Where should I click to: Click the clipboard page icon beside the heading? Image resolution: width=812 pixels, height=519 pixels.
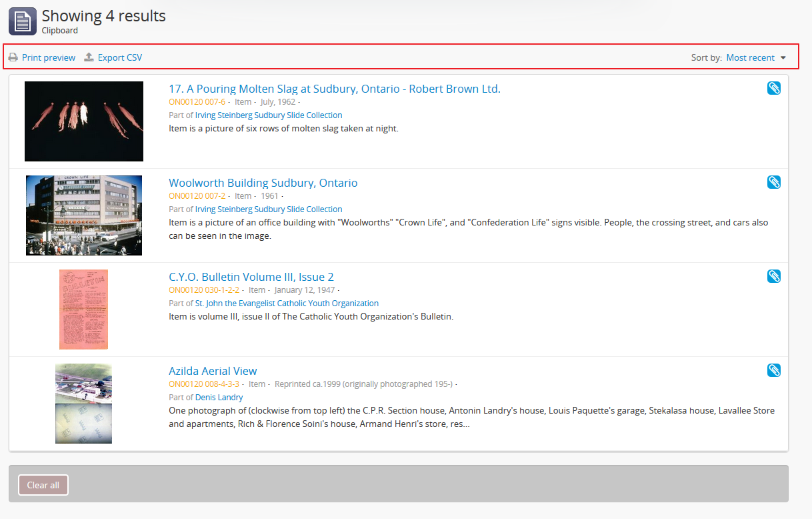click(23, 21)
